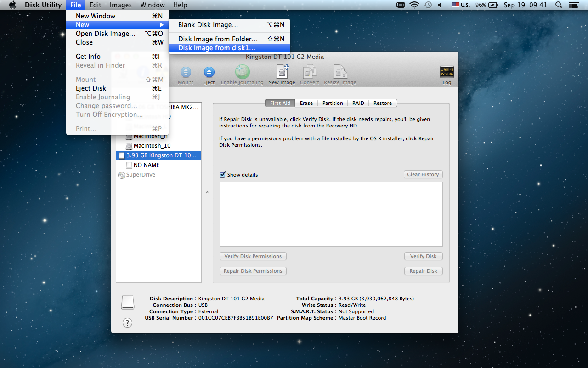
Task: Select NO NAME volume in sidebar
Action: tap(158, 165)
